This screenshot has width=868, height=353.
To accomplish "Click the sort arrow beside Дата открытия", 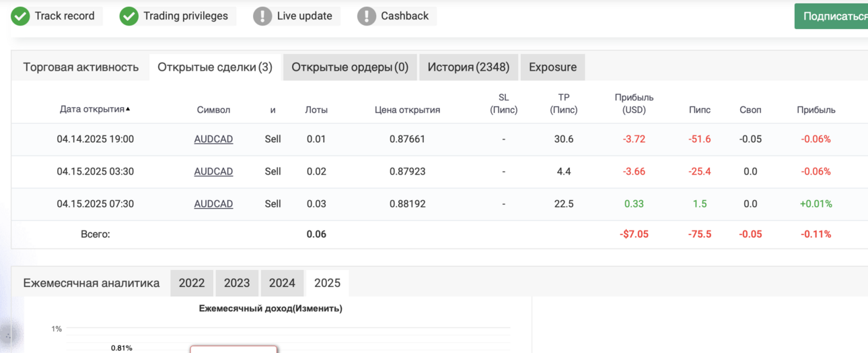I will click(x=128, y=109).
